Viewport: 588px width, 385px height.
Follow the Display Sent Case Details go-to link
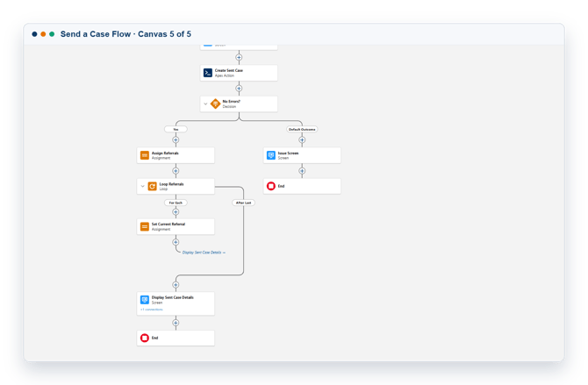[204, 253]
